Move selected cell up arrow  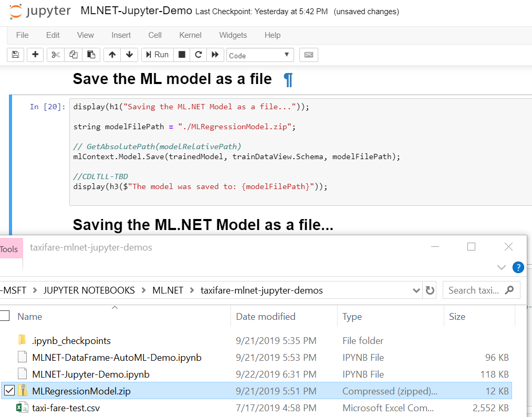click(x=112, y=55)
